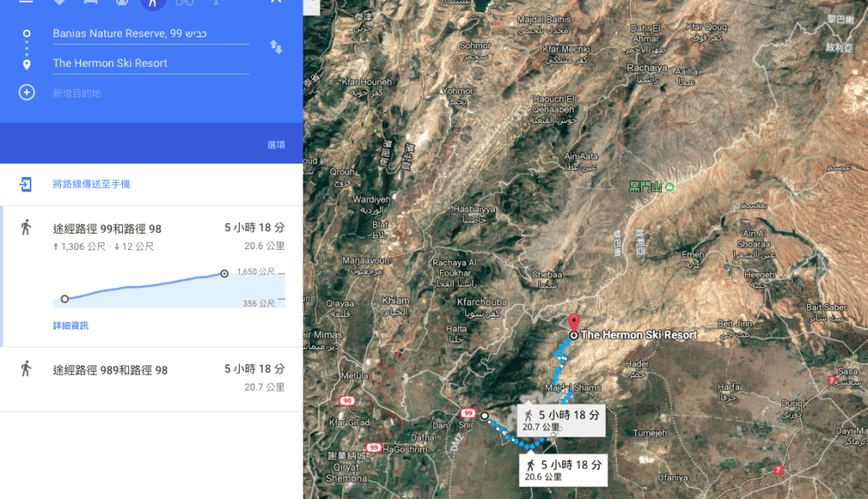
Task: Pick the cycling travel mode icon
Action: (x=184, y=3)
